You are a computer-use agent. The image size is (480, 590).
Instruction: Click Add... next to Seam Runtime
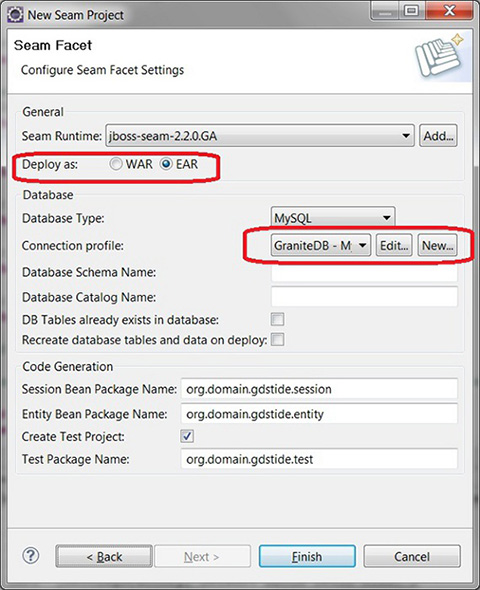coord(438,135)
